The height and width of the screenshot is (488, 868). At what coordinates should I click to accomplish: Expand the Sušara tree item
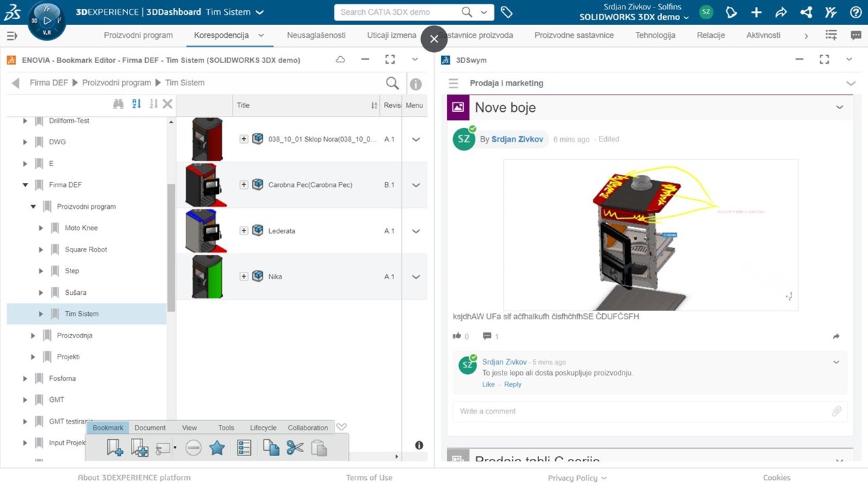tap(41, 292)
